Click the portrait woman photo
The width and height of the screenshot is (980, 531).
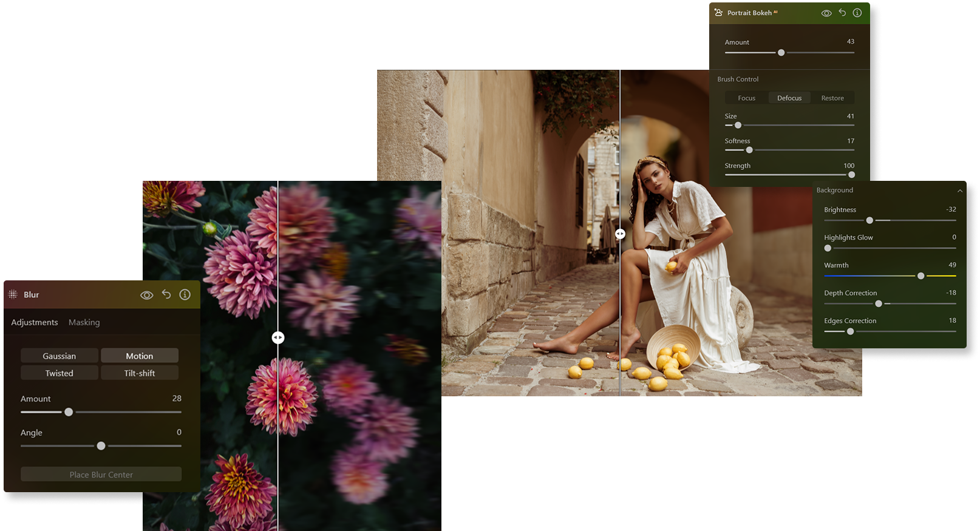(619, 233)
